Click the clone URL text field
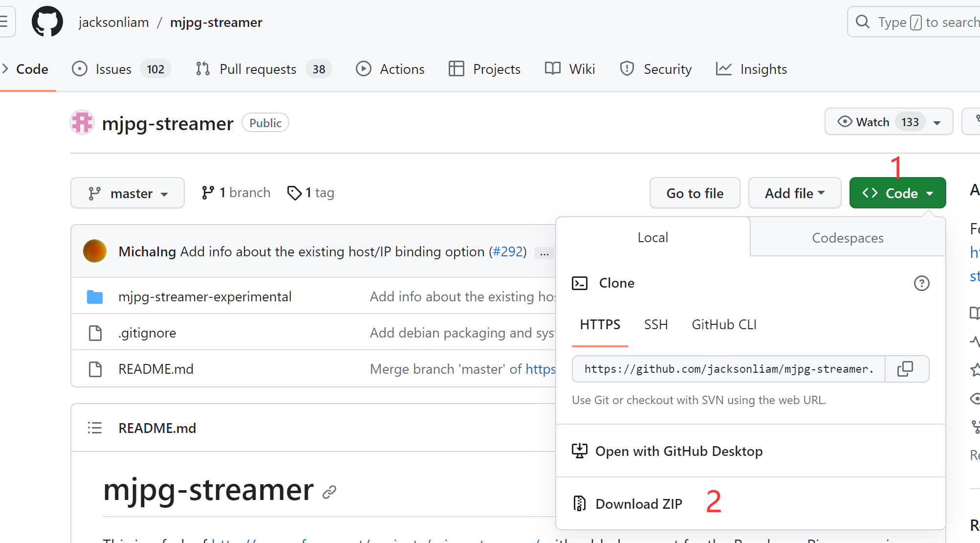Screen dimensions: 980x543 click(729, 369)
